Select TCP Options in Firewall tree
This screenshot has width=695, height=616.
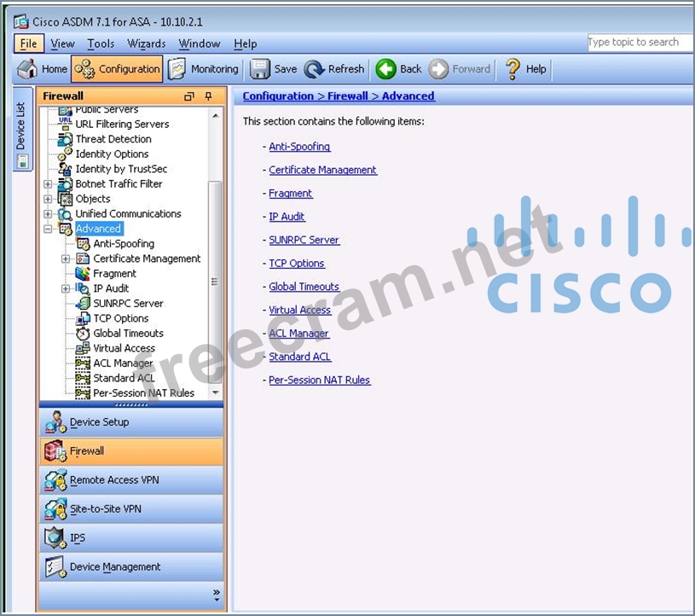point(120,318)
